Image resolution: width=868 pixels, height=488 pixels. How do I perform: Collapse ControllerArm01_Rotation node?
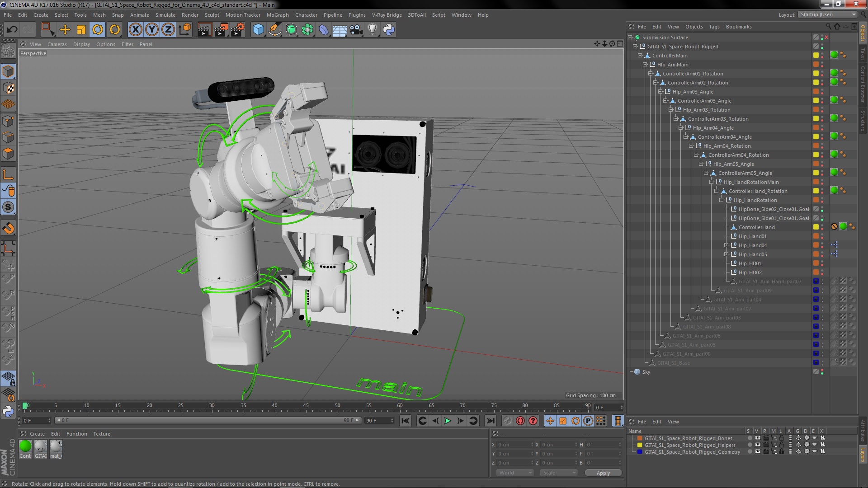(650, 74)
